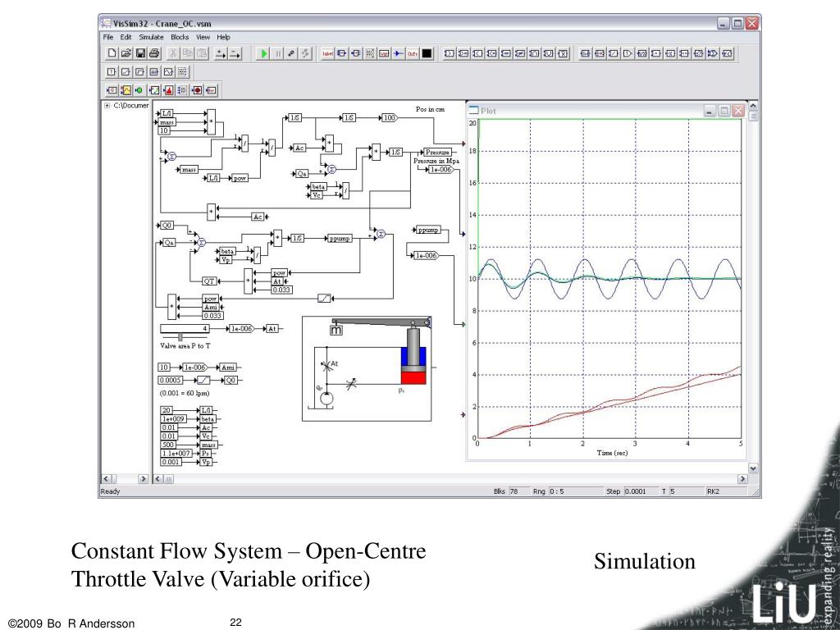Start simulation with green play button
840x630 pixels.
[x=264, y=53]
